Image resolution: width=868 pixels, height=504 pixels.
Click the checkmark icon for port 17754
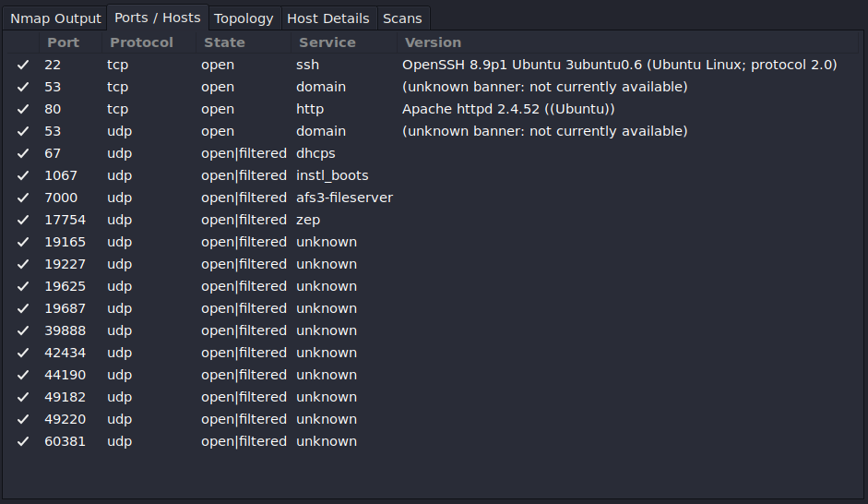(x=23, y=220)
